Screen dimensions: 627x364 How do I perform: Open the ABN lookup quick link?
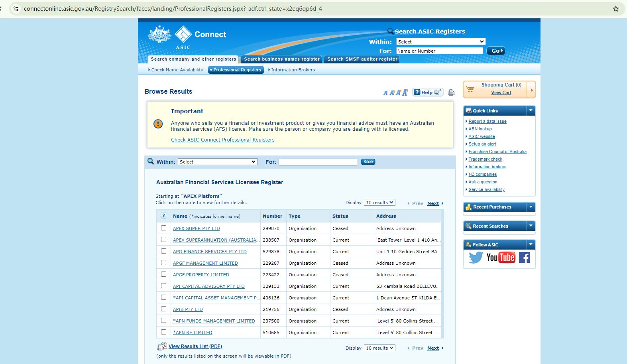(x=480, y=129)
